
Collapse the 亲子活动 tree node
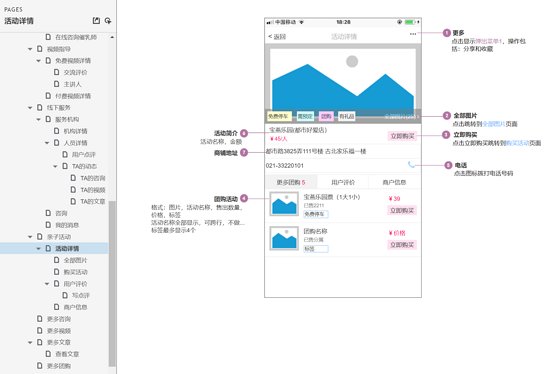[30, 237]
